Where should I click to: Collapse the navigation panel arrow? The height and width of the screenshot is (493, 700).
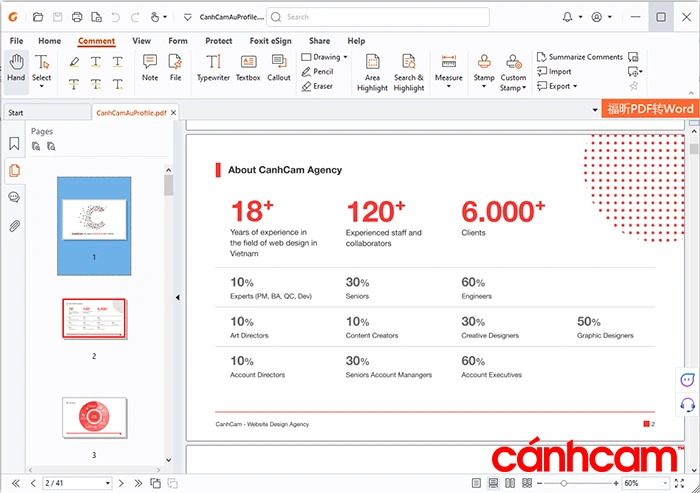(x=178, y=297)
